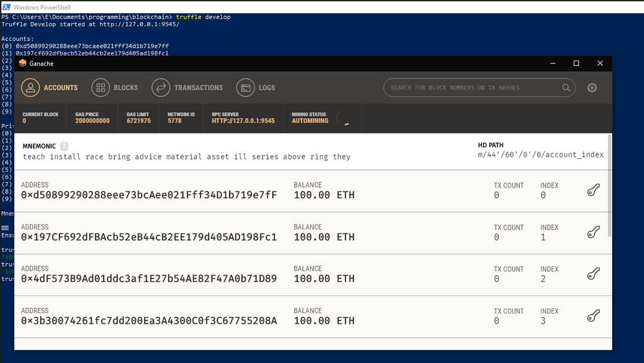This screenshot has width=644, height=363.
Task: Open Ganache settings gear
Action: (x=592, y=87)
